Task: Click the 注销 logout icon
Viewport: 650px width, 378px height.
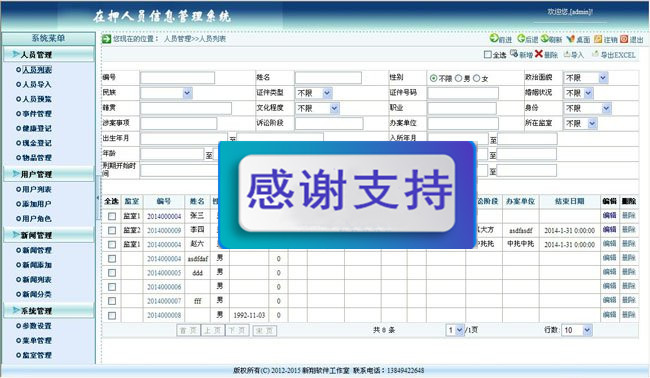Action: click(x=598, y=39)
